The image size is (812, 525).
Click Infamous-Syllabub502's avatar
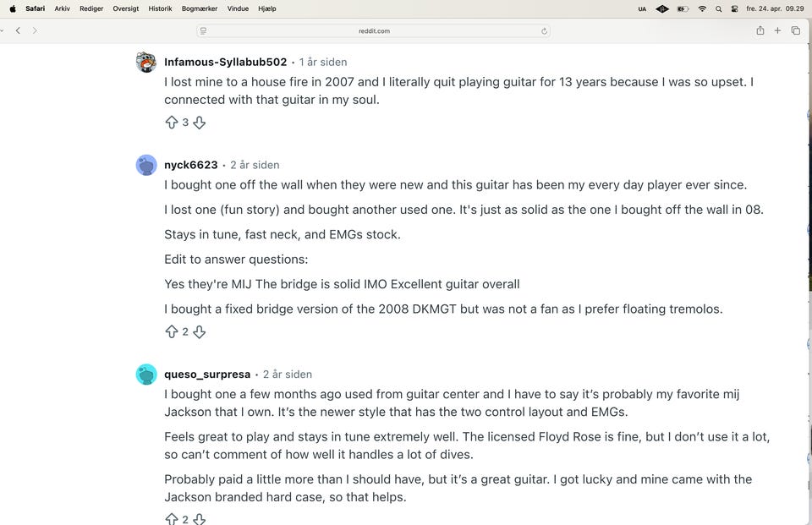(146, 63)
